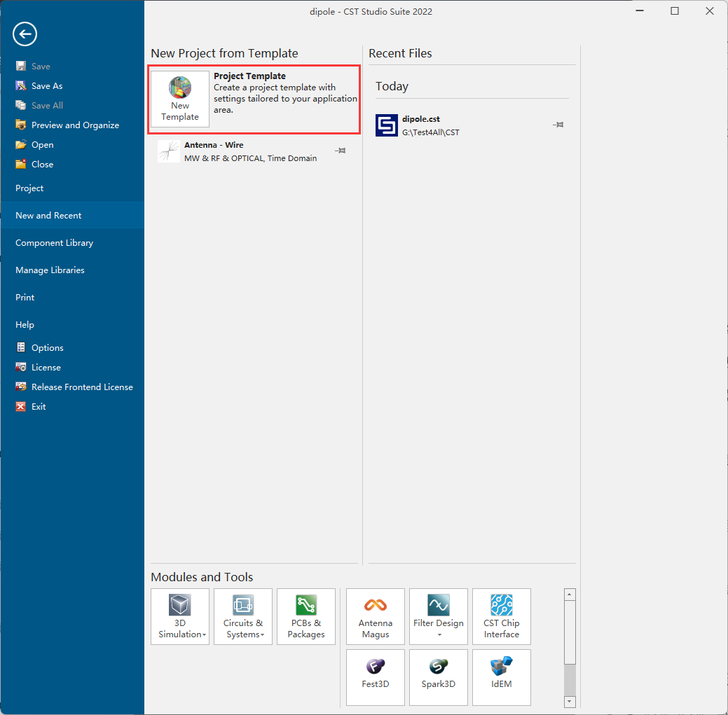
Task: Click the dipole.cst CST file icon
Action: 386,125
